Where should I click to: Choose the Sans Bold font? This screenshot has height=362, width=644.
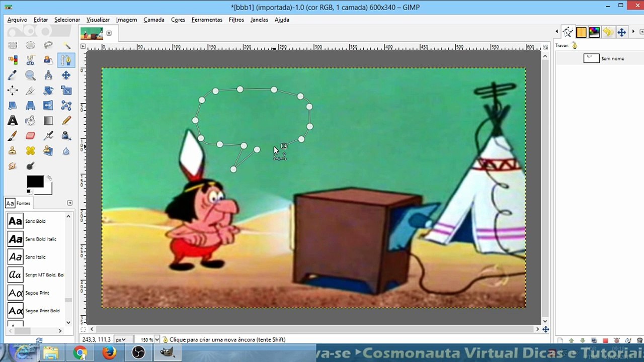pyautogui.click(x=37, y=221)
